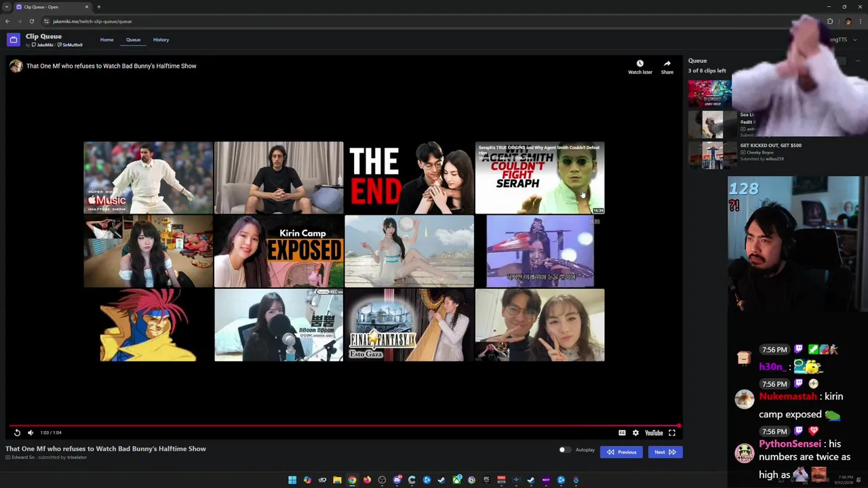The width and height of the screenshot is (868, 488).
Task: Open video player settings gear
Action: click(x=635, y=432)
